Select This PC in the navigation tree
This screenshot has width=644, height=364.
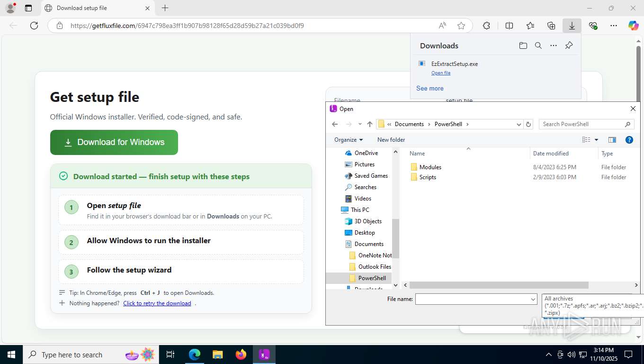pos(360,210)
